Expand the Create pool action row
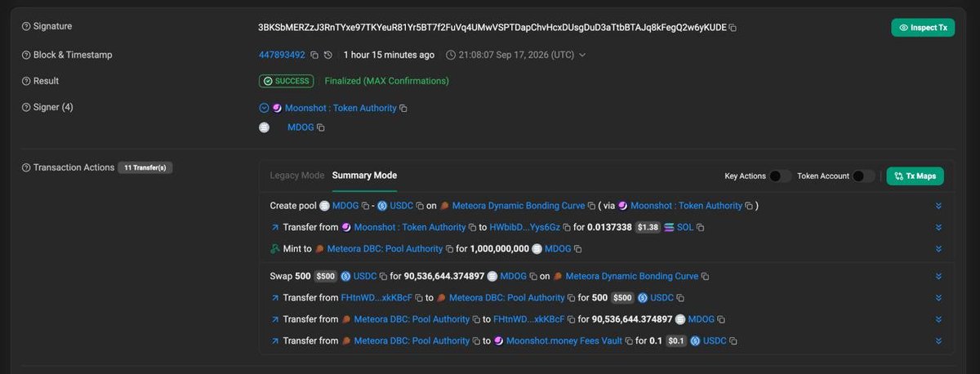This screenshot has height=374, width=980. pyautogui.click(x=938, y=206)
